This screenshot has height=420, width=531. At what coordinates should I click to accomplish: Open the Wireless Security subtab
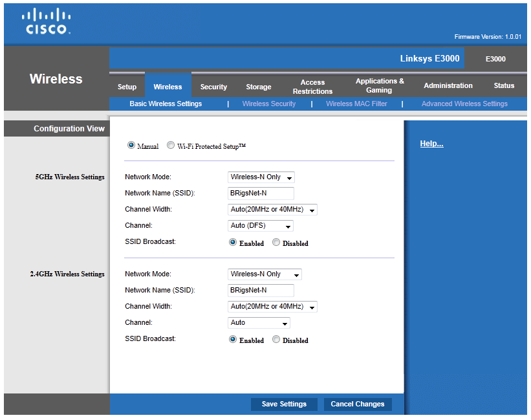click(269, 104)
